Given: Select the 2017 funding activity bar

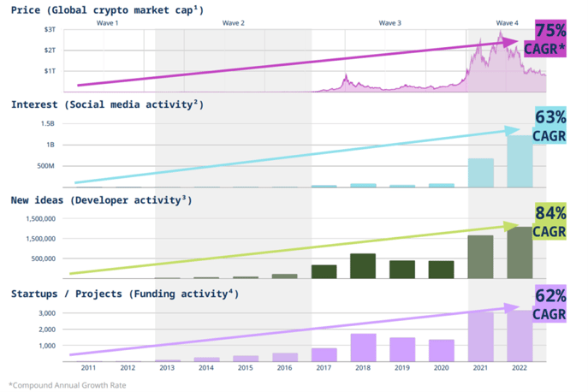Looking at the screenshot, I should click(x=324, y=355).
